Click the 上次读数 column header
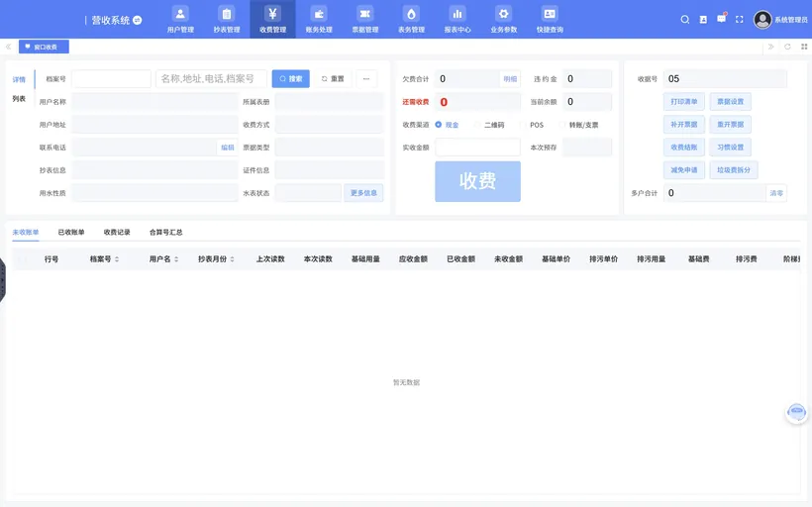Image resolution: width=812 pixels, height=507 pixels. (x=270, y=258)
